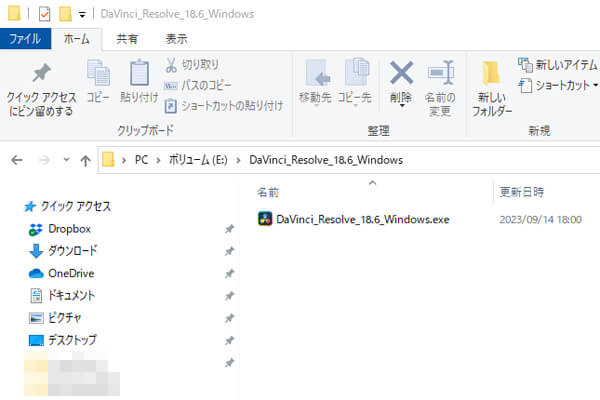
Task: Click the Delete (削除) X icon
Action: point(401,73)
